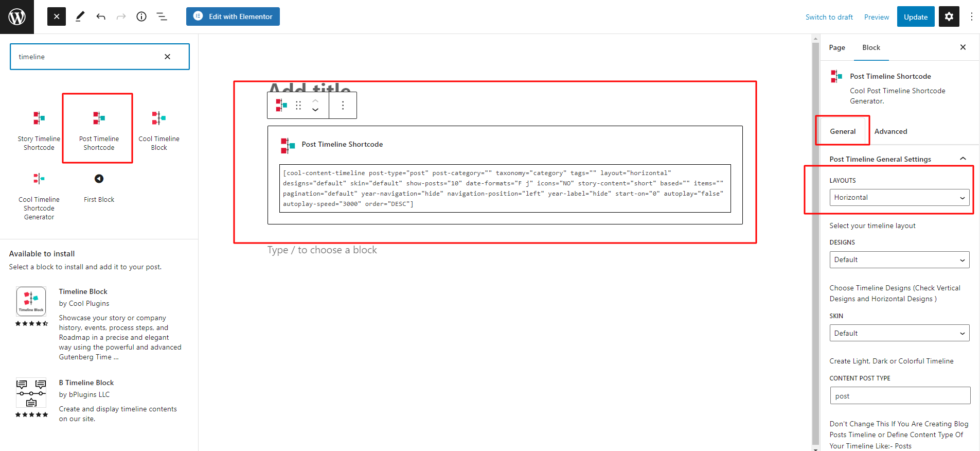Image resolution: width=980 pixels, height=451 pixels.
Task: Select the pencil Tools icon
Action: tap(80, 16)
